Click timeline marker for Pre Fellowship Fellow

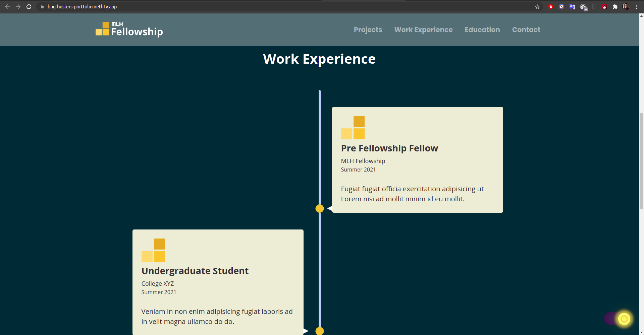click(320, 209)
